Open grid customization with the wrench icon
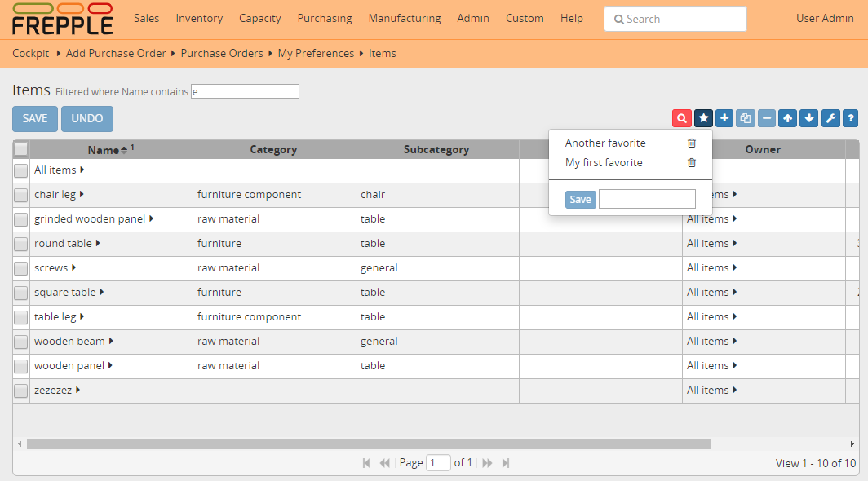The height and width of the screenshot is (481, 868). point(830,118)
